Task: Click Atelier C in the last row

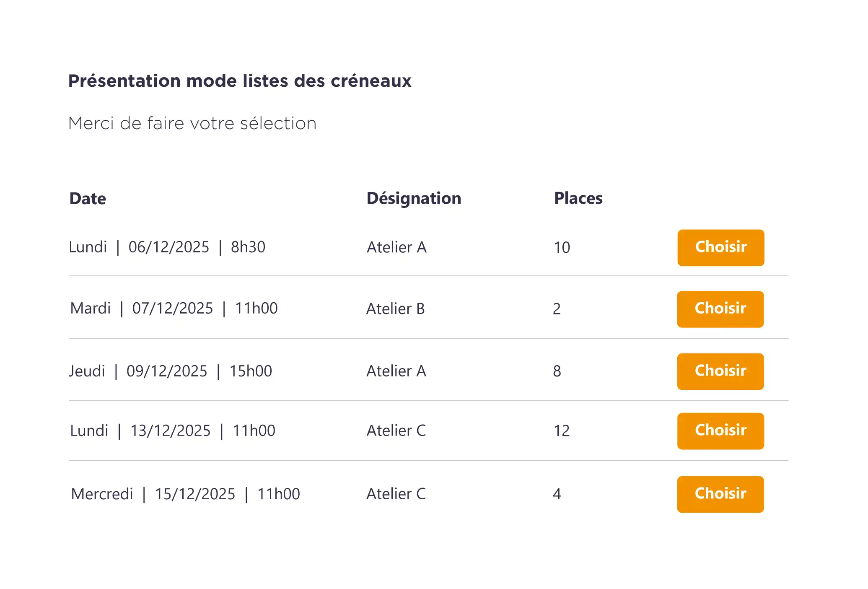Action: coord(396,494)
